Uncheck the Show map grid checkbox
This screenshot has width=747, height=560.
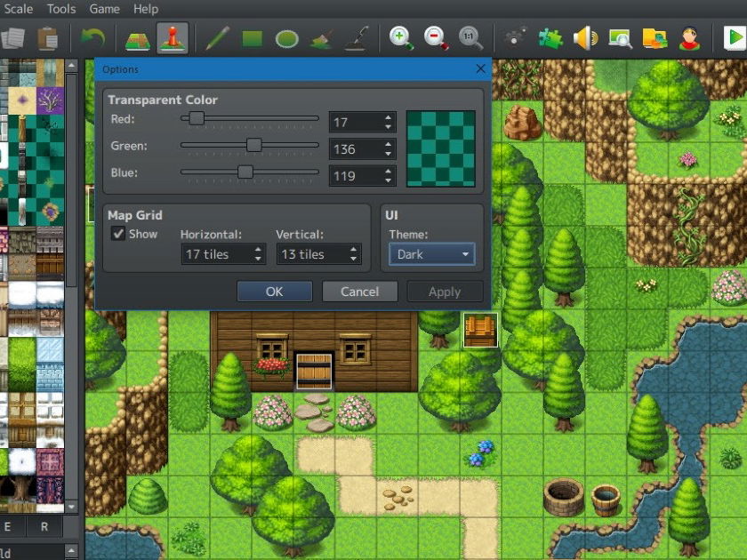(117, 234)
